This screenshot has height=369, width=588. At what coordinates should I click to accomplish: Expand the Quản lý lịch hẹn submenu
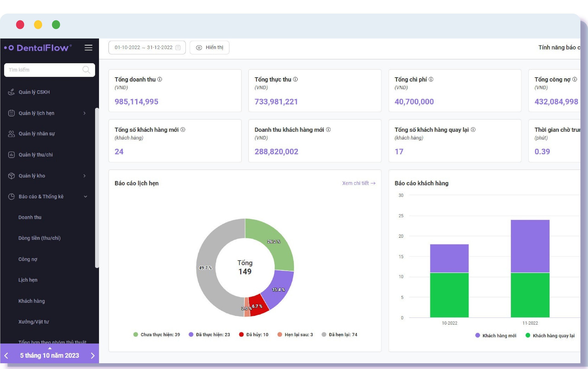84,113
